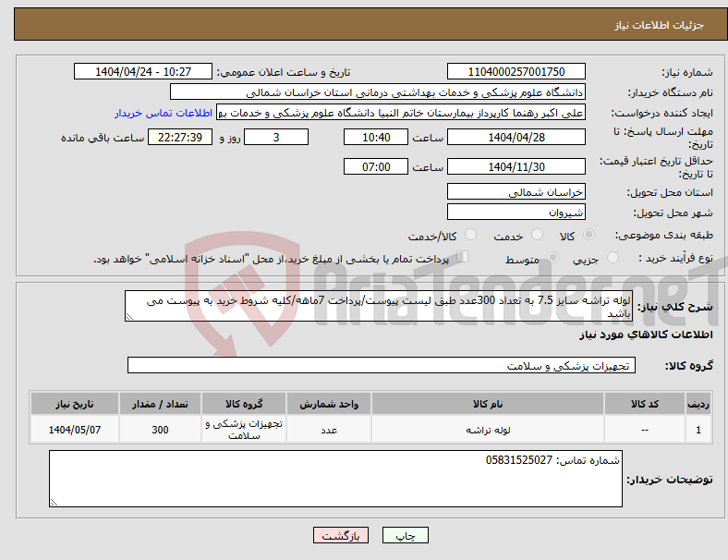The image size is (728, 560).
Task: Click the remaining days field showing 3
Action: click(x=276, y=137)
